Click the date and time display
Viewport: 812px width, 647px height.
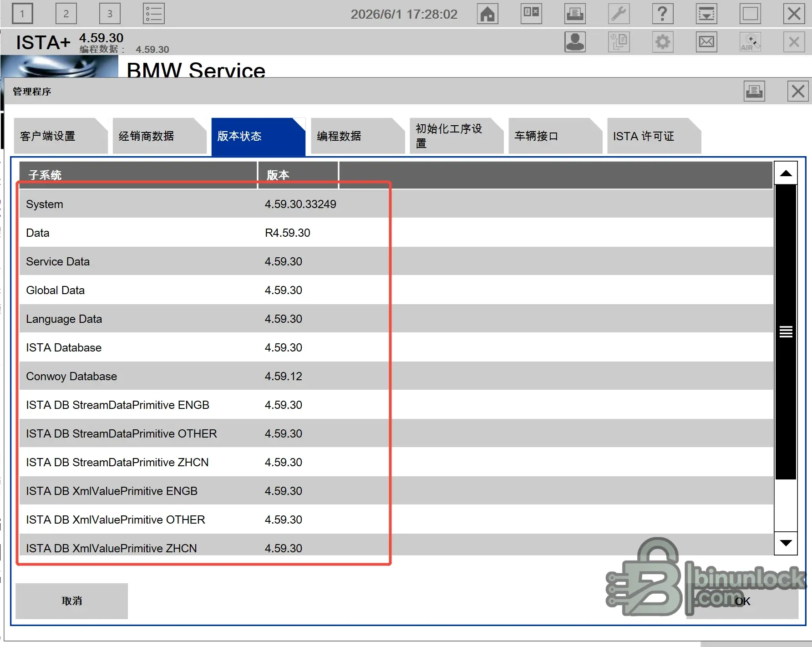tap(404, 14)
